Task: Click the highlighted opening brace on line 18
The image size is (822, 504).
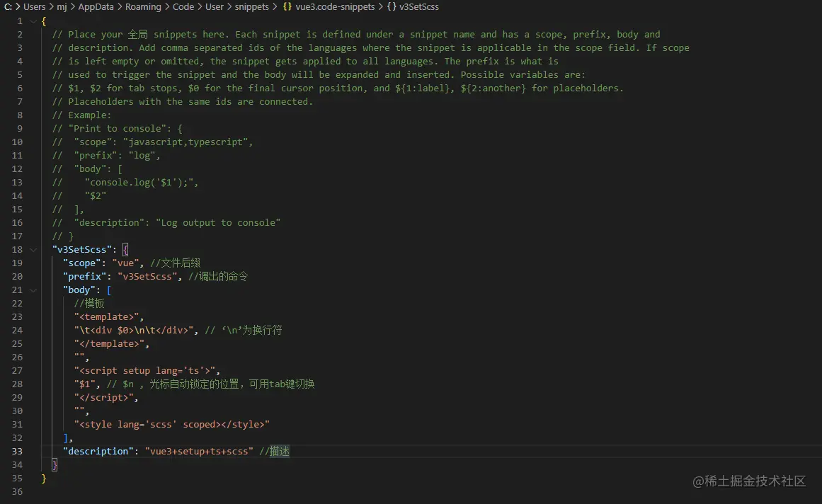Action: (125, 249)
